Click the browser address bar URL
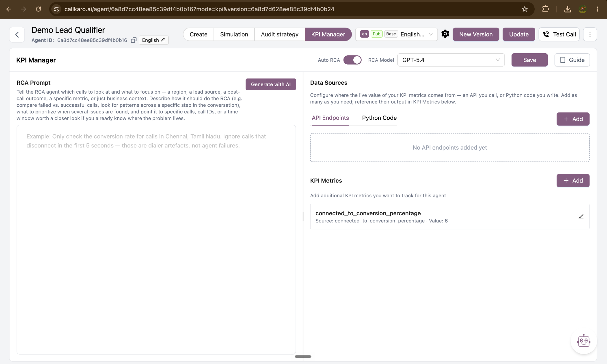Image resolution: width=607 pixels, height=364 pixels. (x=199, y=9)
